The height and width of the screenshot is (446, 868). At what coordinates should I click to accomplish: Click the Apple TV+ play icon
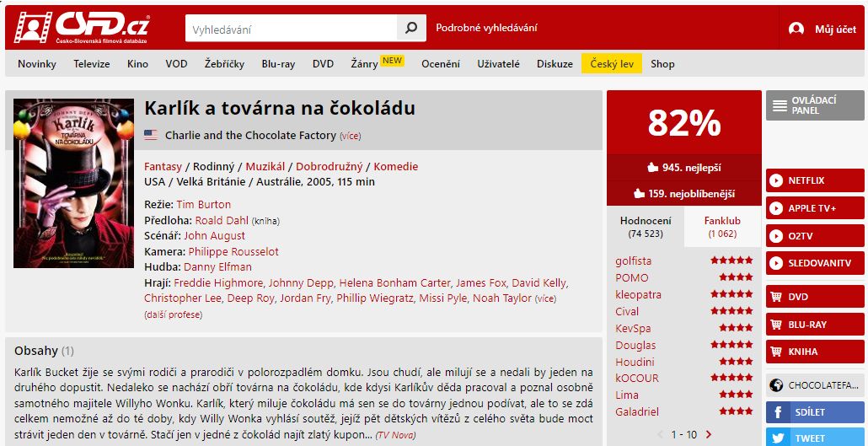(x=776, y=208)
